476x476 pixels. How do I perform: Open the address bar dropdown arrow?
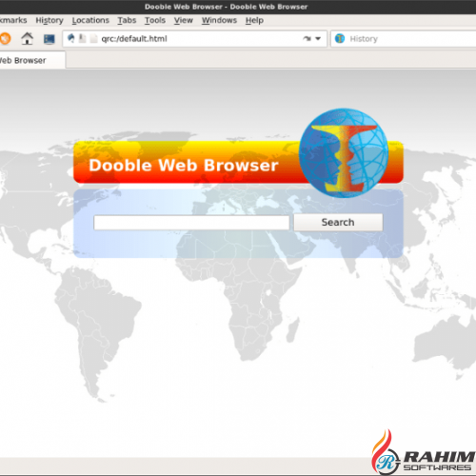(318, 39)
